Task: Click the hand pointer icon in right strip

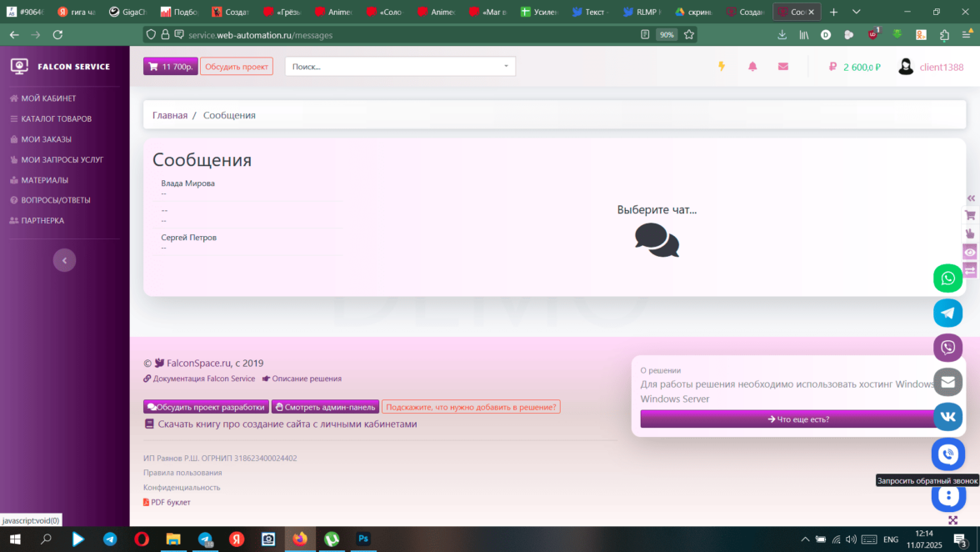Action: 970,233
